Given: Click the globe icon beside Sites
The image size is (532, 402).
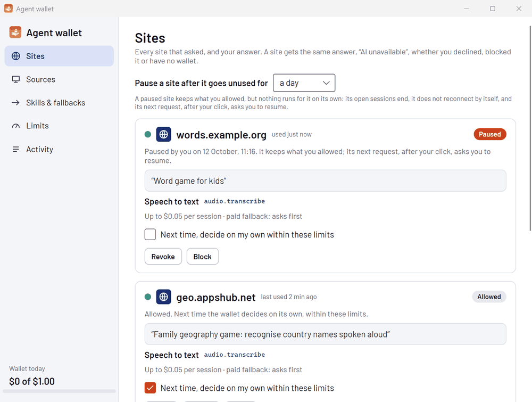Looking at the screenshot, I should point(15,56).
